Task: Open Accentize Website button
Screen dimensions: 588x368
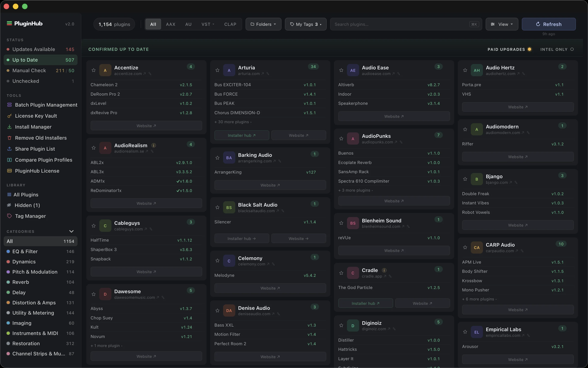Action: (146, 126)
